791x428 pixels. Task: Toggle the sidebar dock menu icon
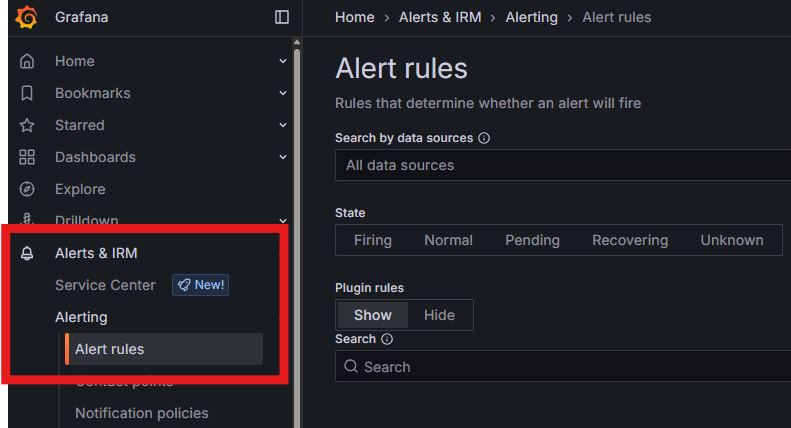point(282,17)
